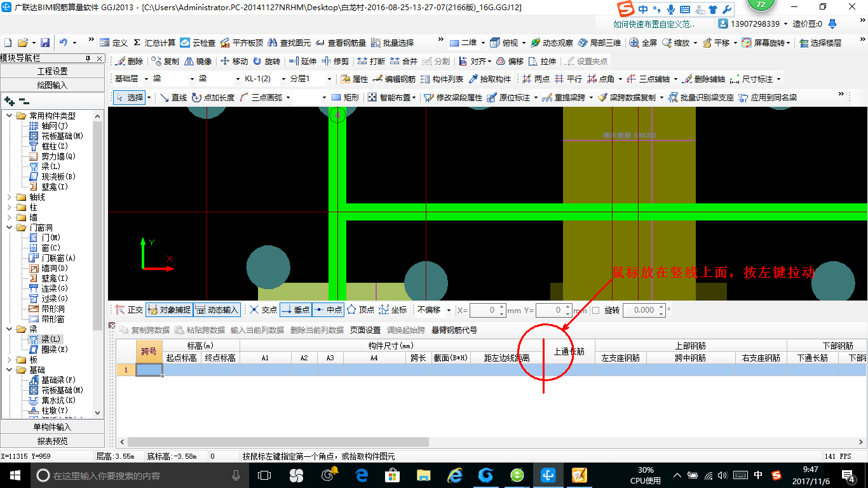Create a new project with the blank page icon
The width and height of the screenshot is (868, 488).
(8, 43)
